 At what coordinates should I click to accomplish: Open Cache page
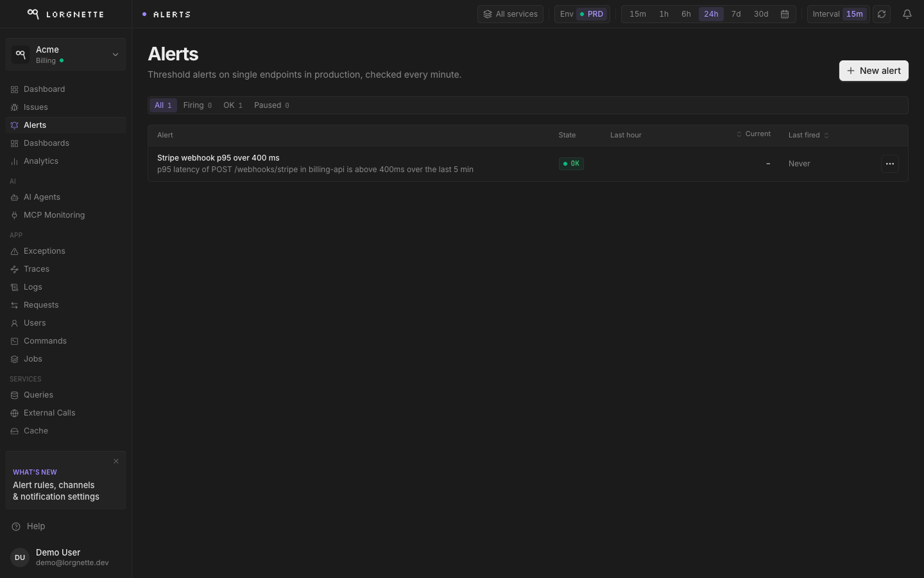pos(65,431)
